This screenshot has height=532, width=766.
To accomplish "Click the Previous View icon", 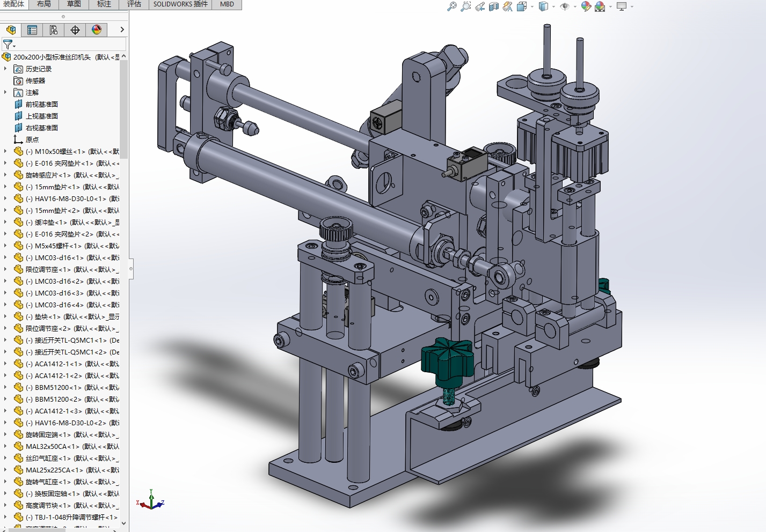I will click(x=480, y=6).
